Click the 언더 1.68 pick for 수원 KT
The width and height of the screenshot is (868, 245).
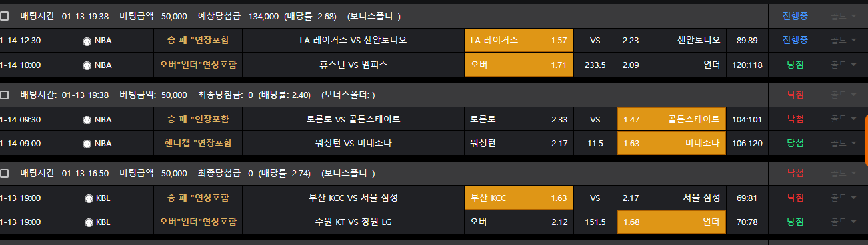[671, 222]
